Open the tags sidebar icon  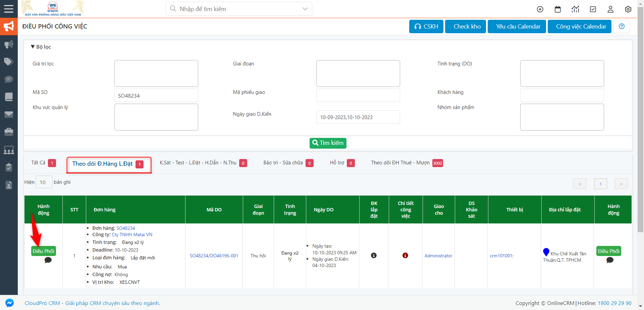(x=9, y=62)
